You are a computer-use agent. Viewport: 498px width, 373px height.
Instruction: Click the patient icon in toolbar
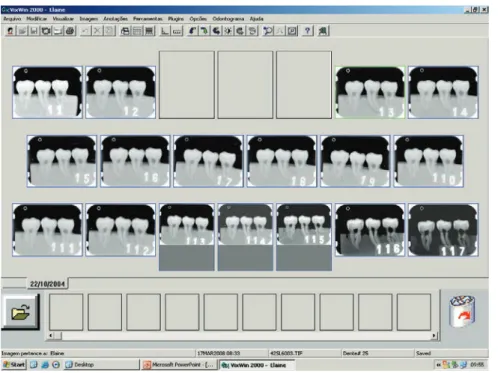10,31
